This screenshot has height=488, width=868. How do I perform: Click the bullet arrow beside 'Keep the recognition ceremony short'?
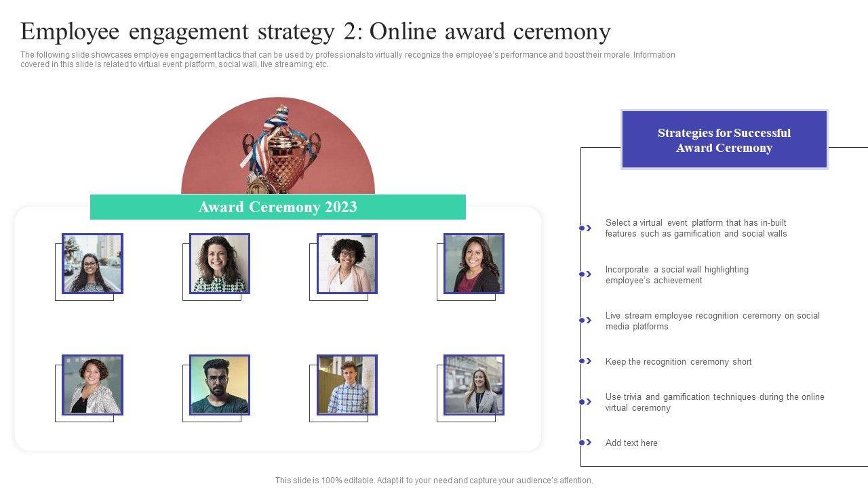click(585, 361)
